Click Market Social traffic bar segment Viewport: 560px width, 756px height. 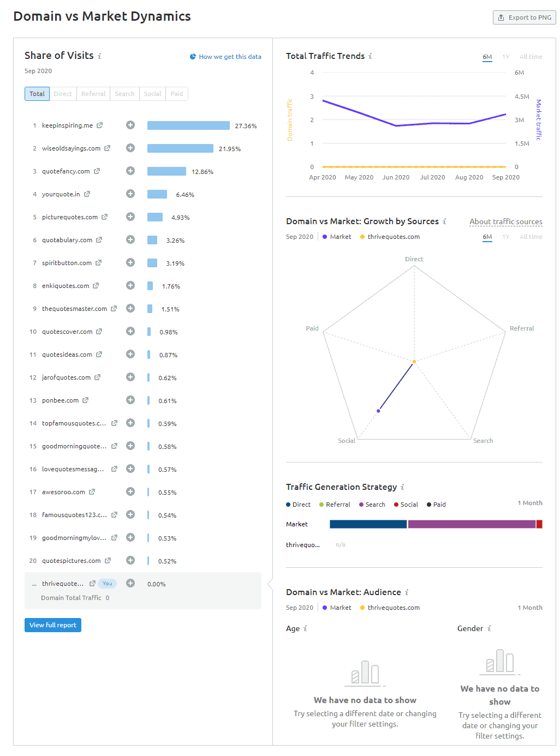[539, 524]
